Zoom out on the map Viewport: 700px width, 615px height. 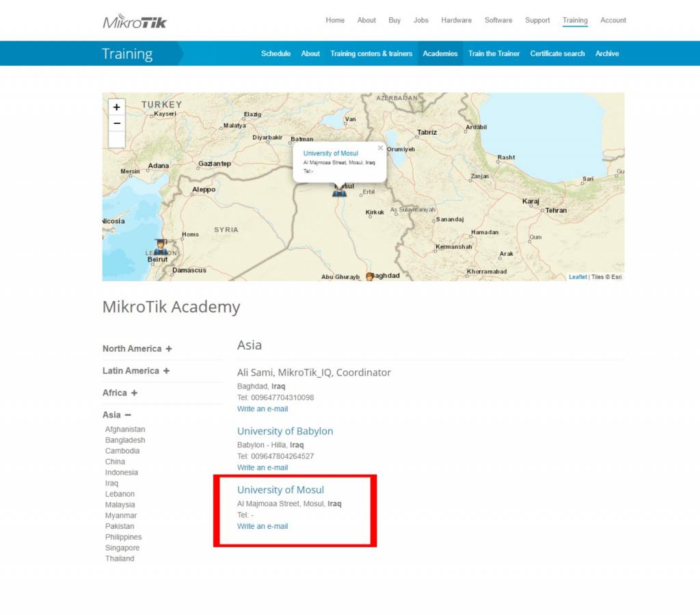tap(117, 123)
